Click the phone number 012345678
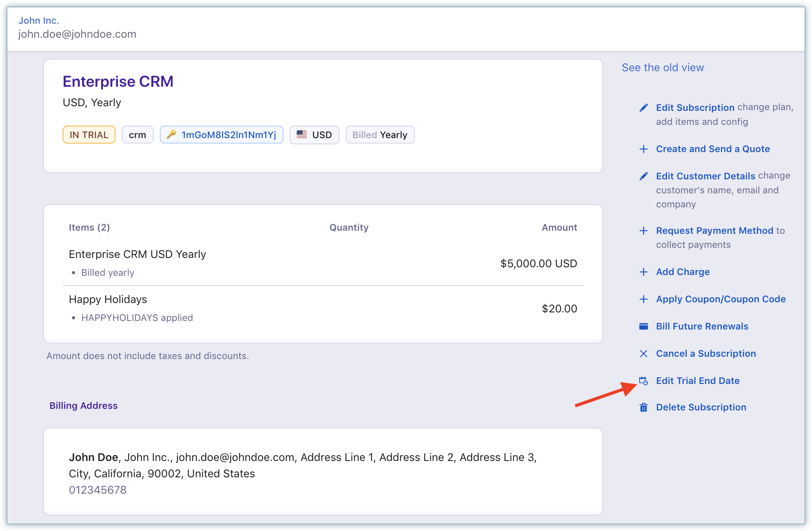The image size is (812, 531). point(98,490)
